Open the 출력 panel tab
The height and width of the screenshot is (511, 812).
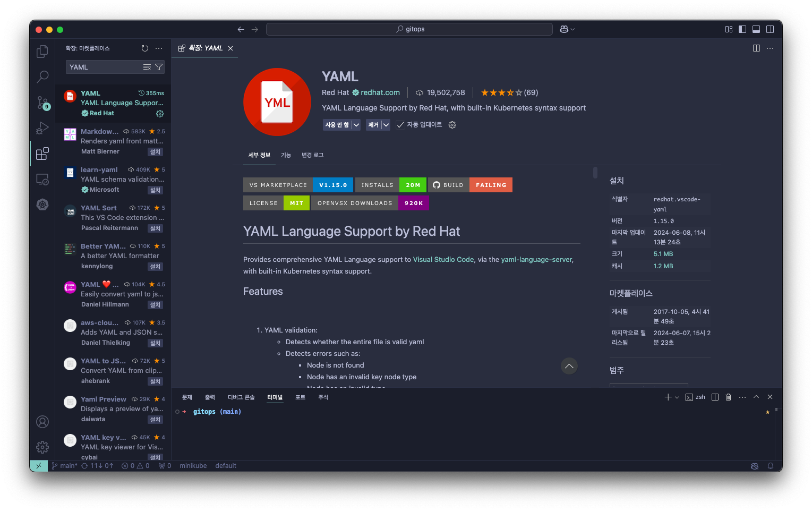click(210, 397)
